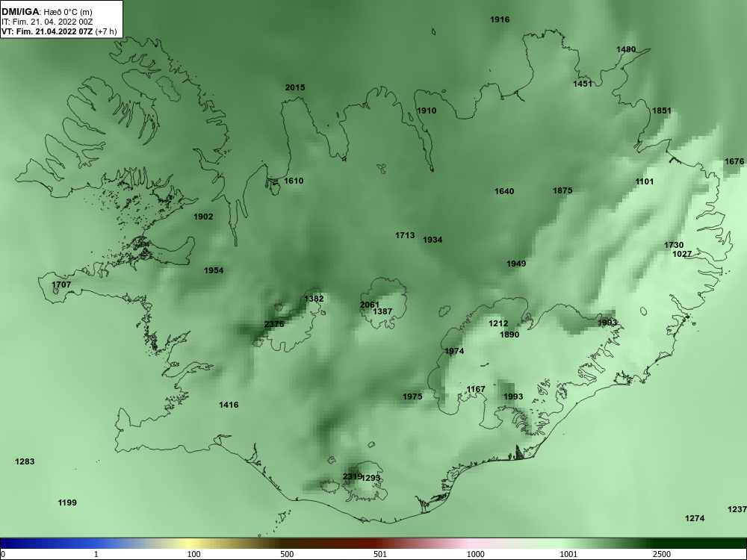The height and width of the screenshot is (560, 747).
Task: Click the map value 2015
Action: point(295,87)
